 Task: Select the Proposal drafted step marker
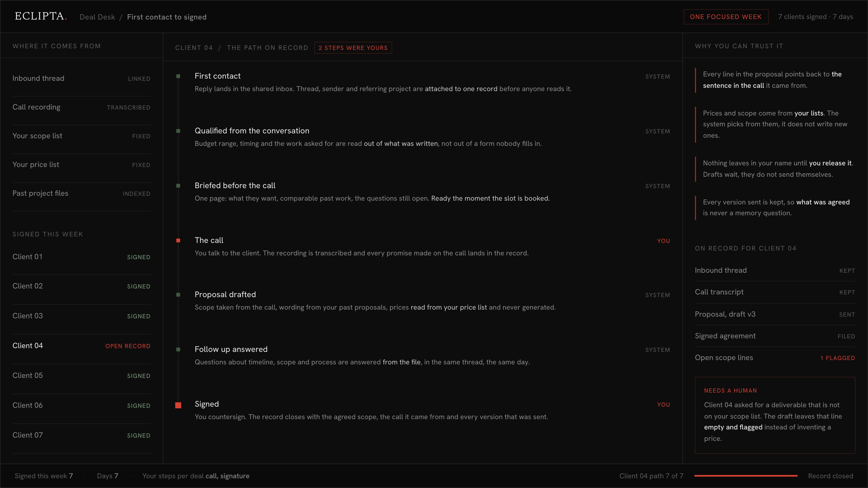(178, 295)
